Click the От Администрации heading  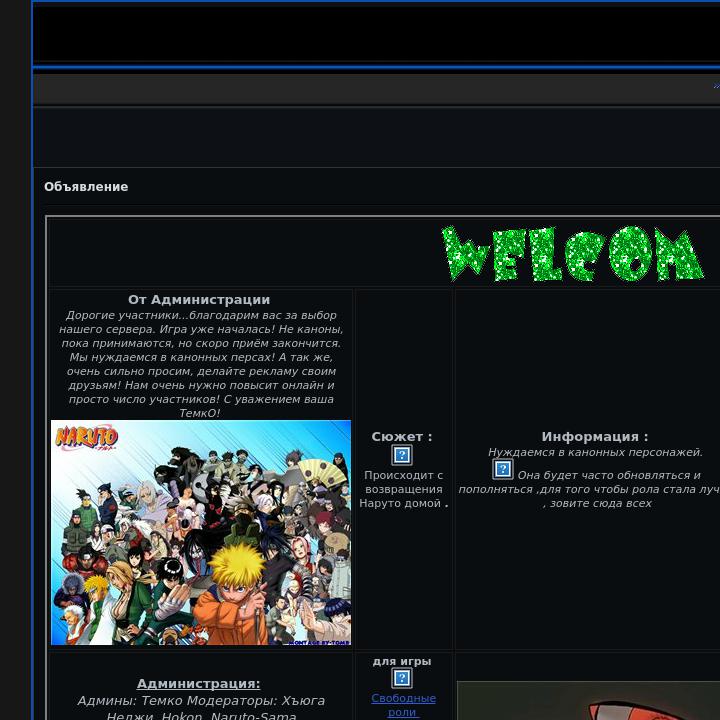tap(199, 300)
